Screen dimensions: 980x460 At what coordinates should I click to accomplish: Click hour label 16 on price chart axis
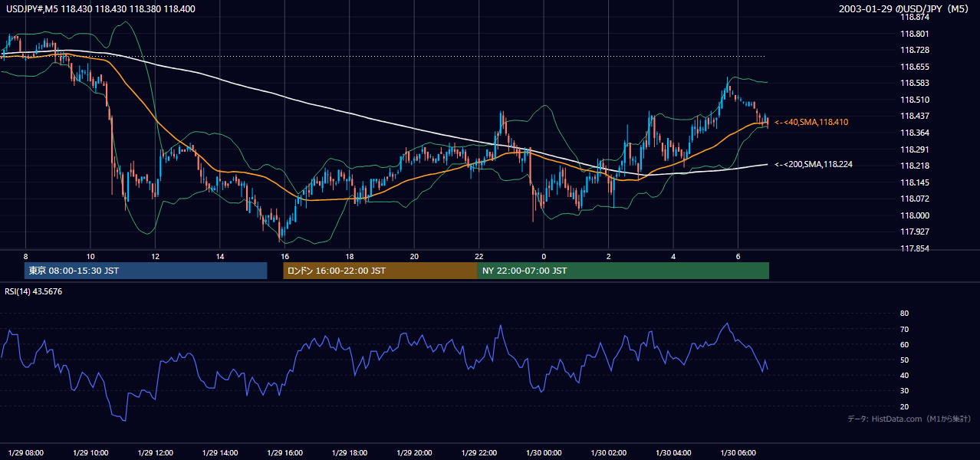coord(284,256)
